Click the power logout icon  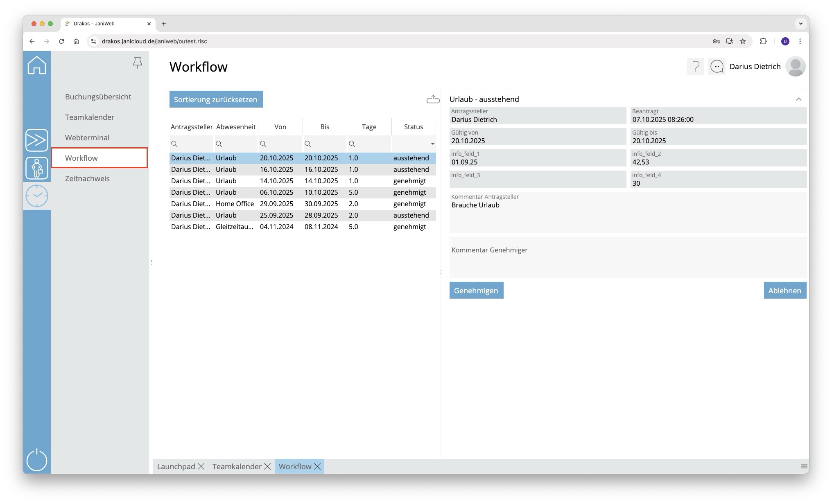click(37, 460)
